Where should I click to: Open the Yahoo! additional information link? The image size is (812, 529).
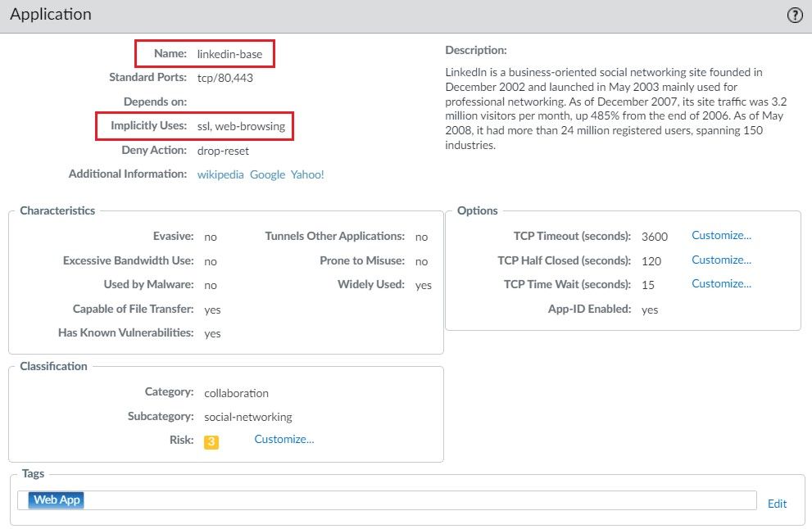pyautogui.click(x=307, y=174)
